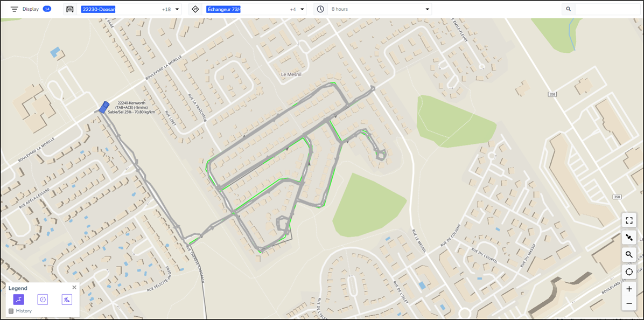Click the gray History color swatch
644x320 pixels.
tap(11, 311)
